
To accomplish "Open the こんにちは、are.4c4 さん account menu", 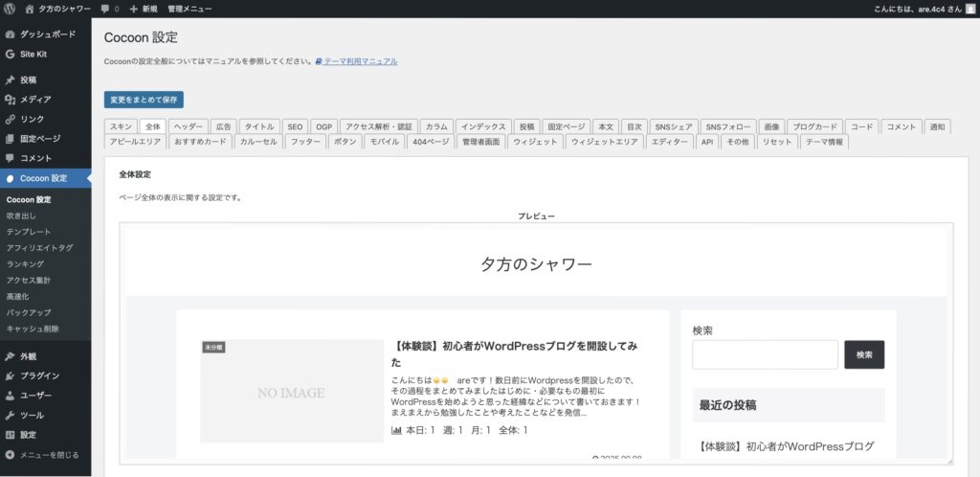I will click(x=925, y=10).
